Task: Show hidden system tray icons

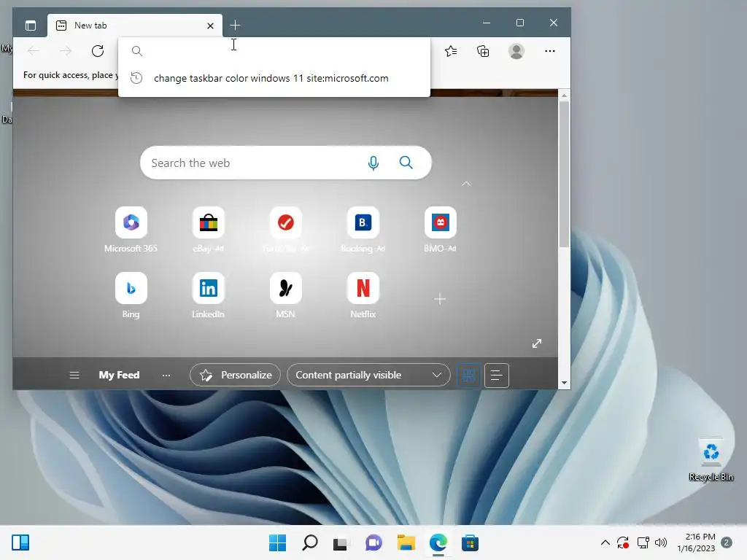Action: (x=605, y=542)
